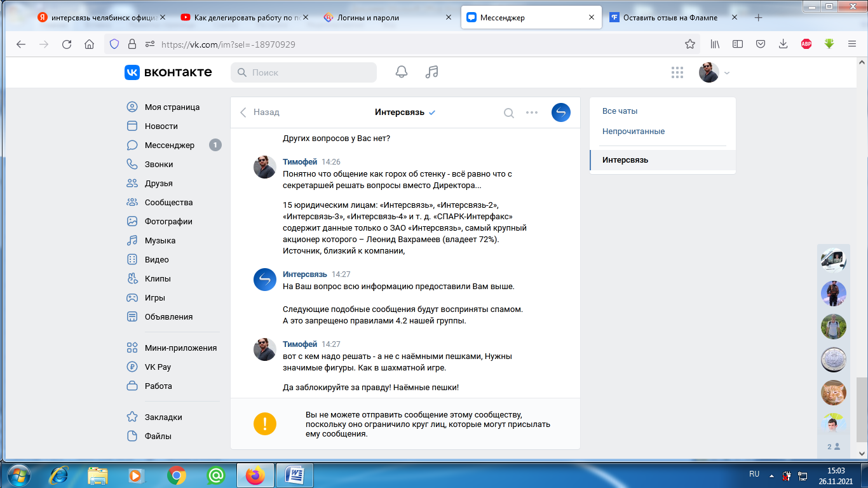Show site security padlock info
Screen dimensions: 868x488
(132, 44)
